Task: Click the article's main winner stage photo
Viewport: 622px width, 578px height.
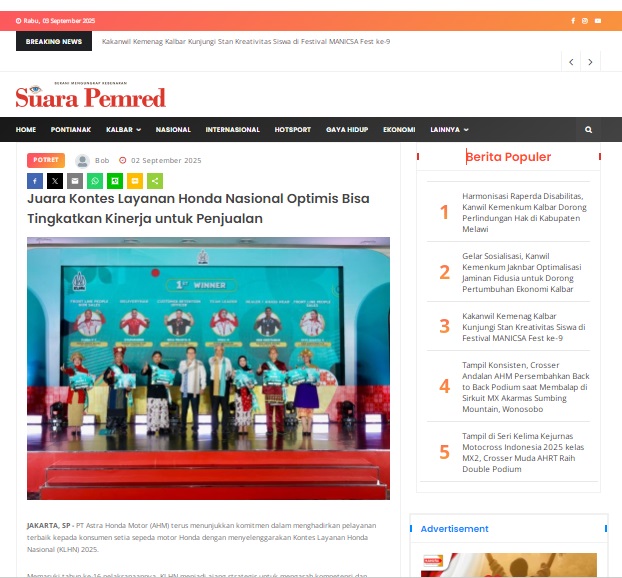Action: pyautogui.click(x=208, y=369)
